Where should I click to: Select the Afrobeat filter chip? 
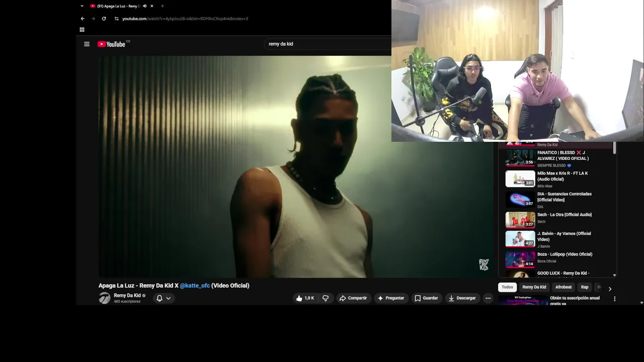point(563,287)
